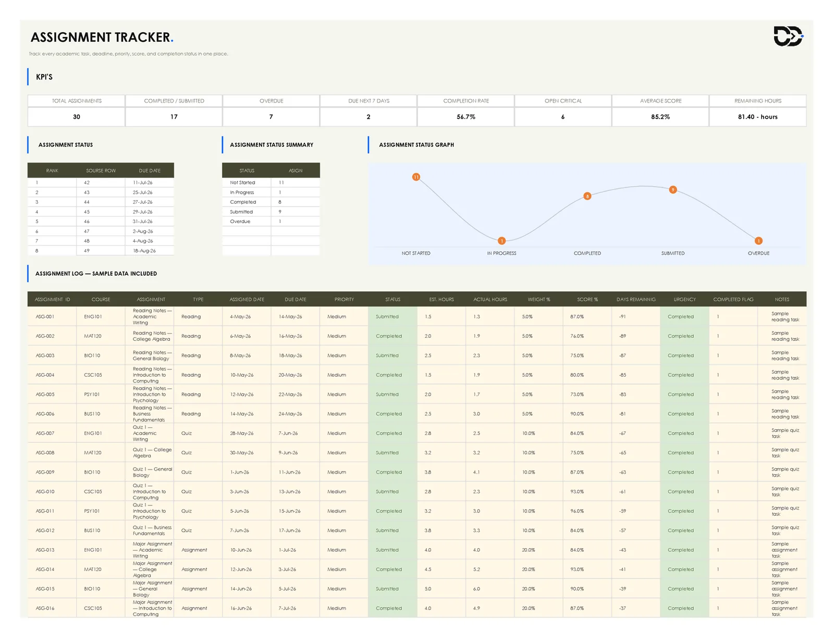The image size is (834, 644).
Task: Click the REMAINING HOURS KPI header
Action: pyautogui.click(x=758, y=101)
